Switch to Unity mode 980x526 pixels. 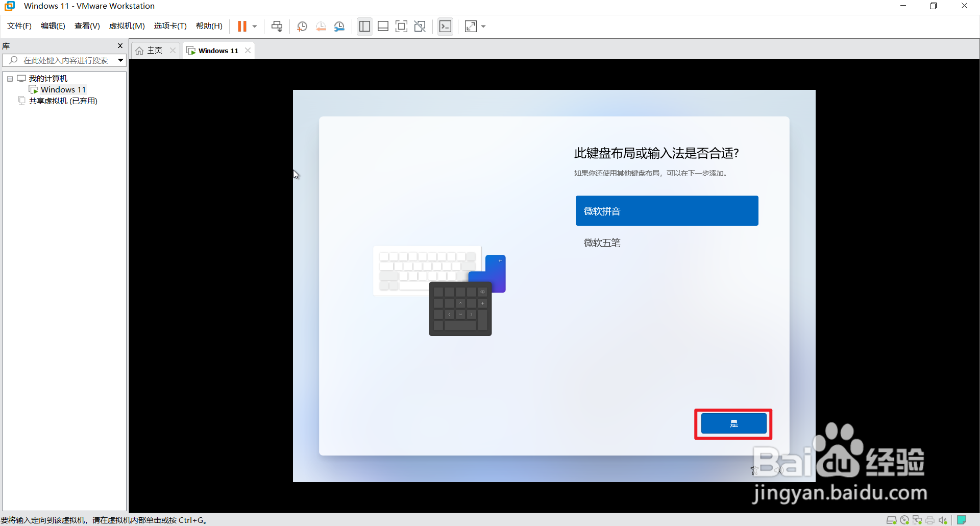point(420,26)
